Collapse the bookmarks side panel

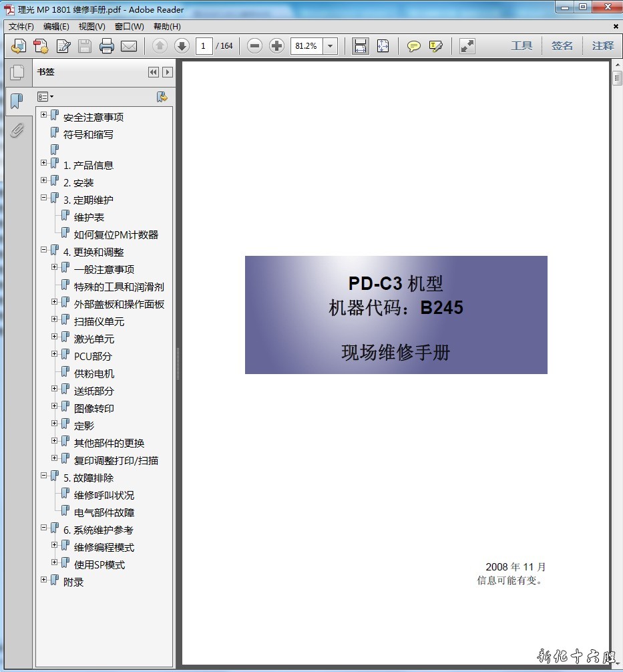(x=154, y=72)
